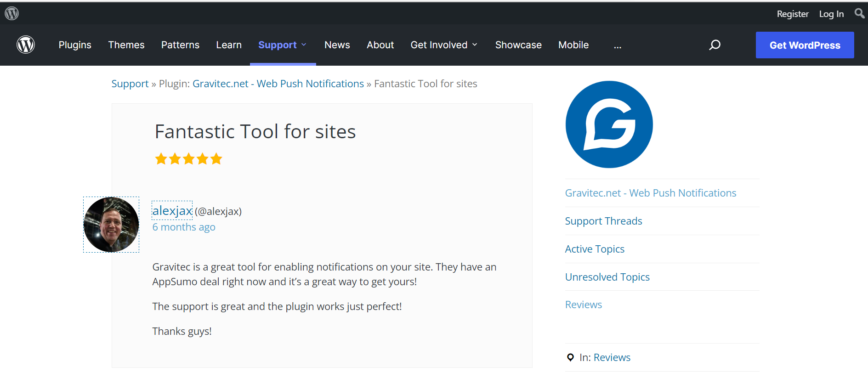Click Log In link
The width and height of the screenshot is (868, 378).
[831, 14]
